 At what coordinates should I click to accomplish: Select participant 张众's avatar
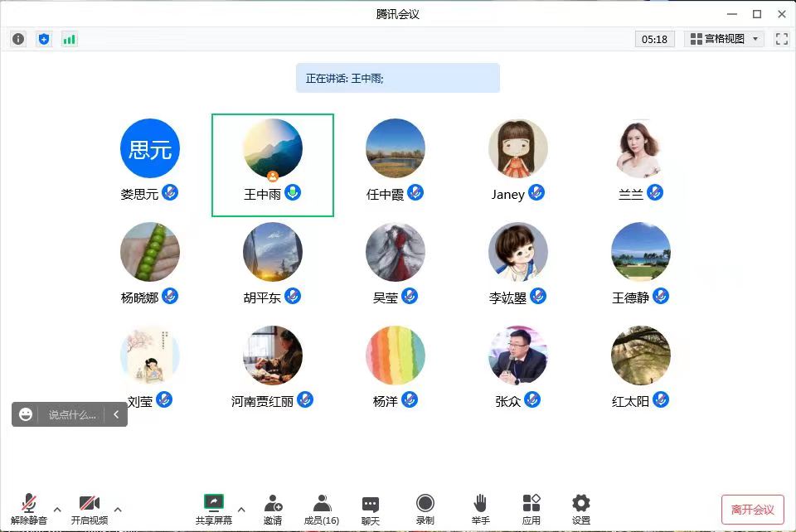click(518, 355)
